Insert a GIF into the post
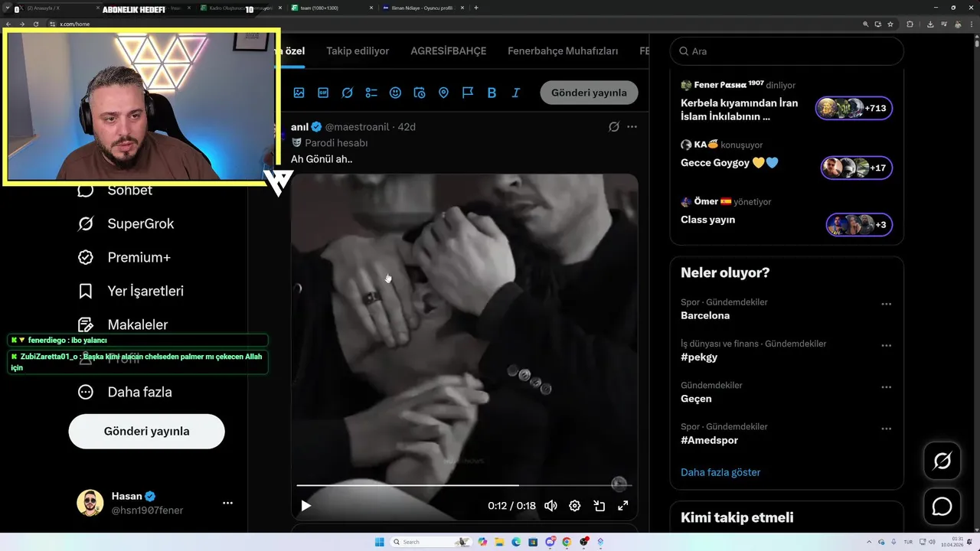The height and width of the screenshot is (551, 980). (x=323, y=93)
